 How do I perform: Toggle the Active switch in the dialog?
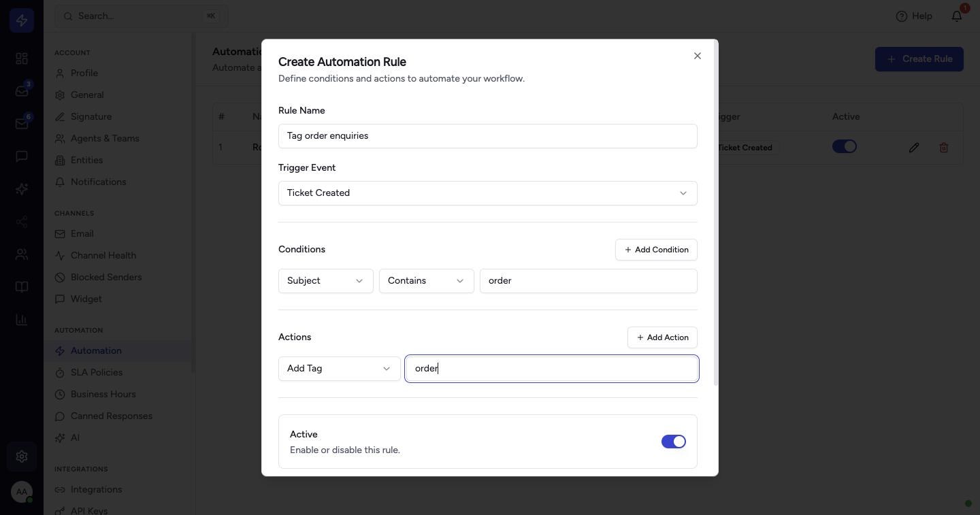[x=674, y=442]
